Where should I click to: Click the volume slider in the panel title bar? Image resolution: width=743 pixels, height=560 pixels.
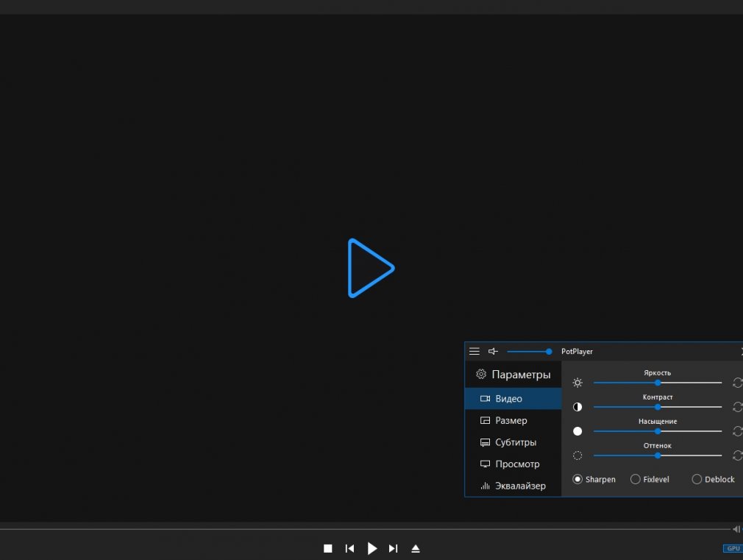click(529, 351)
